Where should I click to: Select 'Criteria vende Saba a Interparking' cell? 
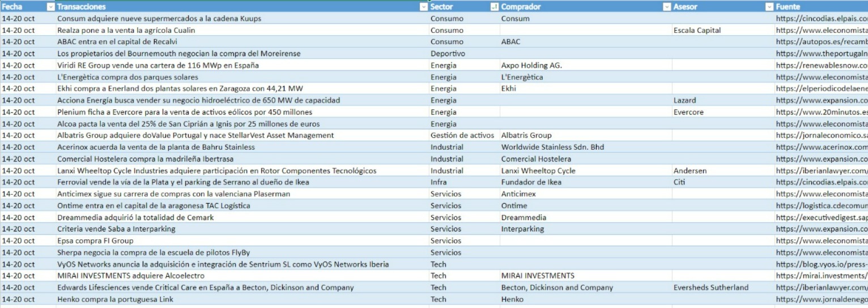tap(242, 229)
